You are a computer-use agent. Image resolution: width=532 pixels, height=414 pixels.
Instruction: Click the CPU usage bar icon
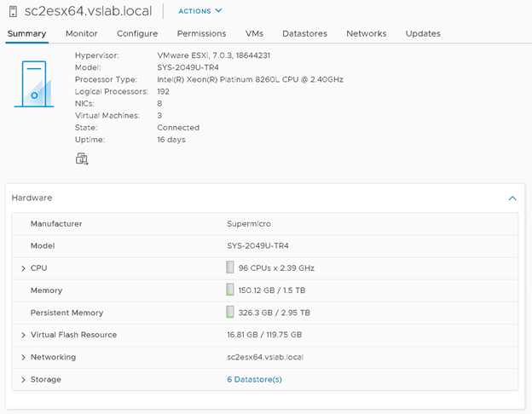tap(230, 267)
